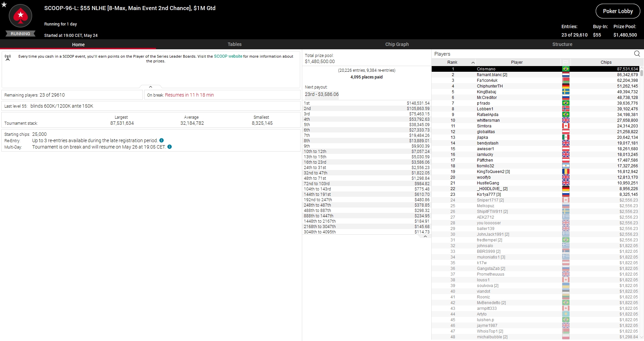The height and width of the screenshot is (341, 644).
Task: Select player row Päffchen
Action: pyautogui.click(x=536, y=160)
